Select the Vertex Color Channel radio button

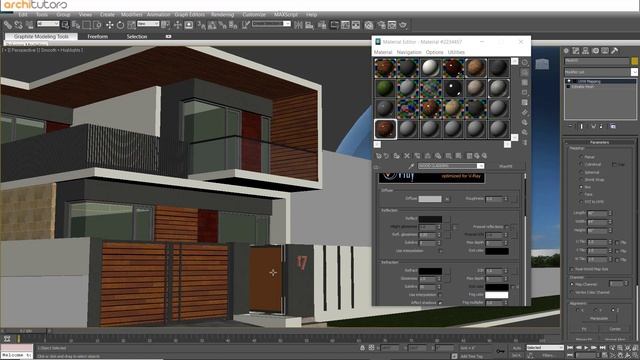571,292
